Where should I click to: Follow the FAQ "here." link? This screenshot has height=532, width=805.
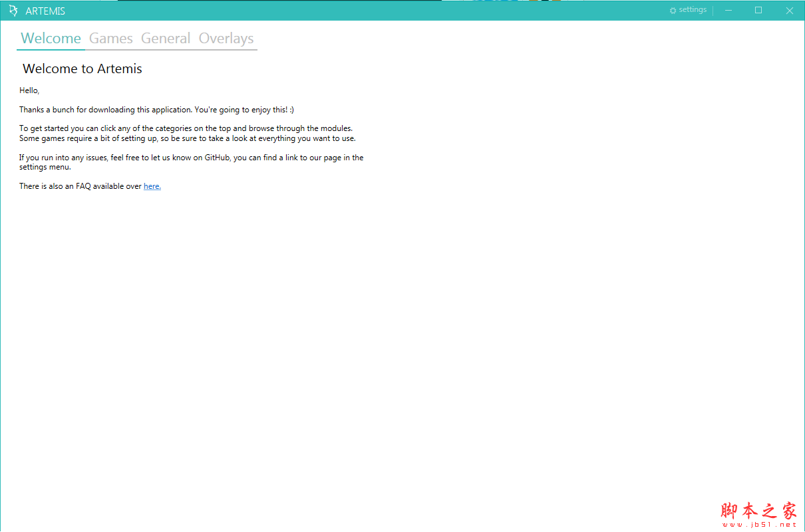tap(152, 186)
